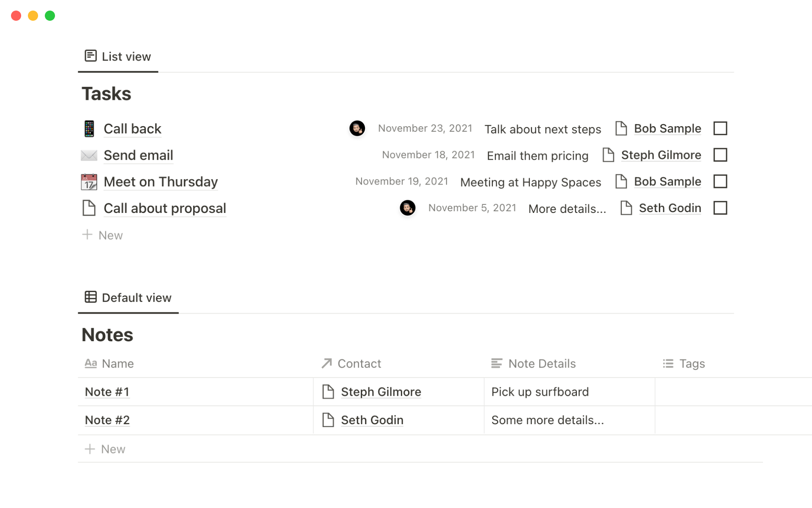Viewport: 812px width, 508px height.
Task: Click the envelope icon beside Send email
Action: coord(89,155)
